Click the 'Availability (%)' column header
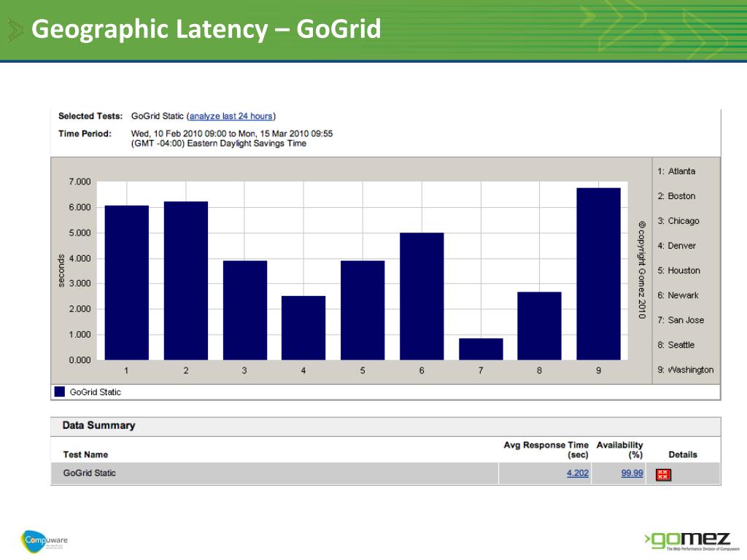Screen dimensions: 747x560 619,449
